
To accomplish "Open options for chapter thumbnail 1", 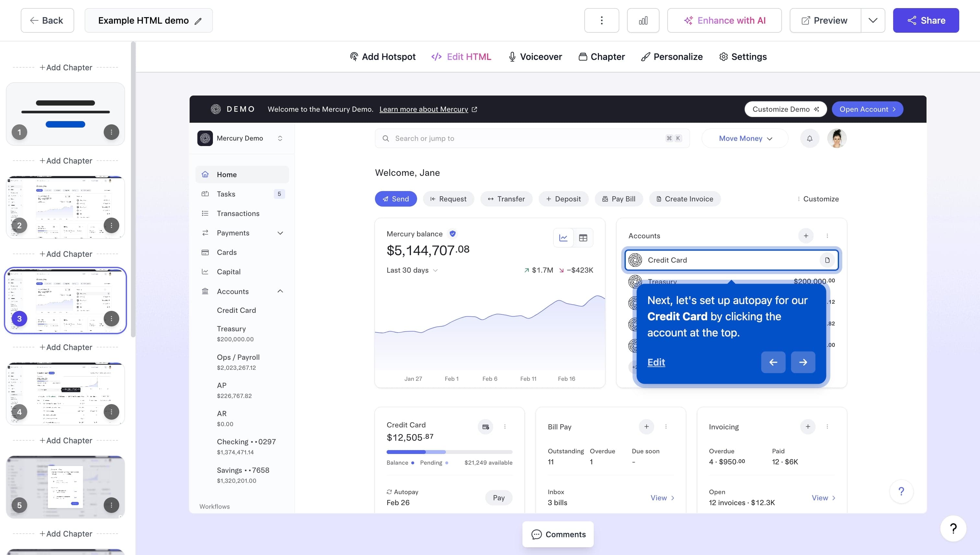I will (x=111, y=132).
